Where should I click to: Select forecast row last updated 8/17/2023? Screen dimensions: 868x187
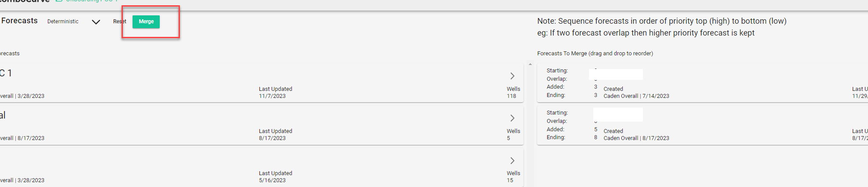(x=262, y=126)
